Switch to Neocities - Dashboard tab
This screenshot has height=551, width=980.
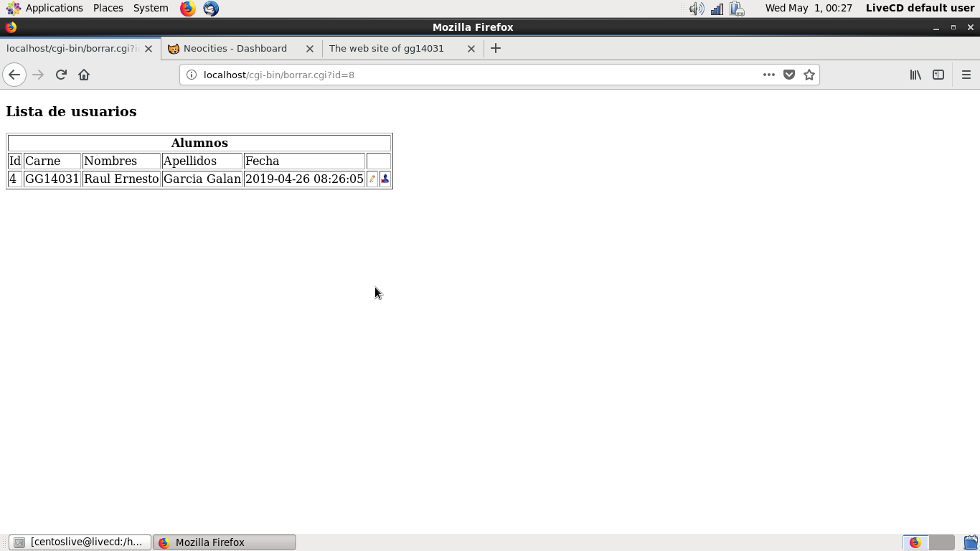point(235,49)
